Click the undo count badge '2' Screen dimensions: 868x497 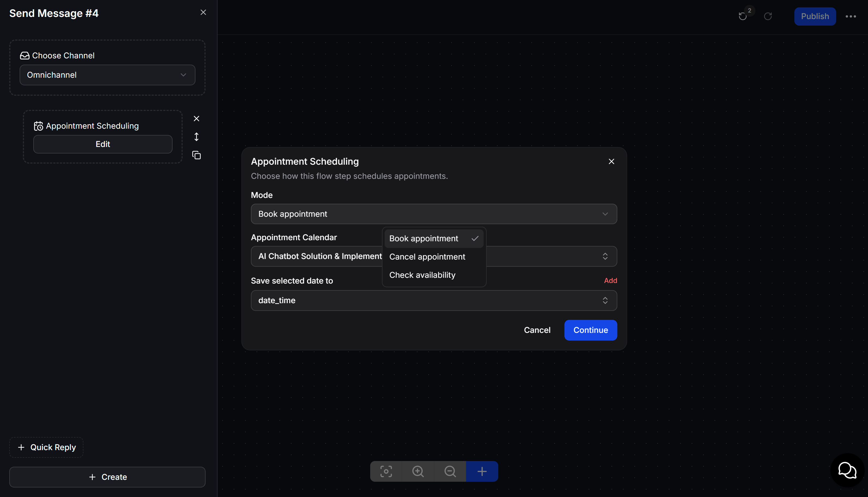750,10
